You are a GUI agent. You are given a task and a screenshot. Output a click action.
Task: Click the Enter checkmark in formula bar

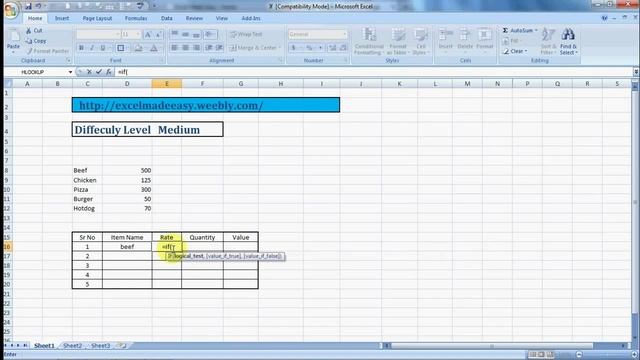pyautogui.click(x=99, y=72)
